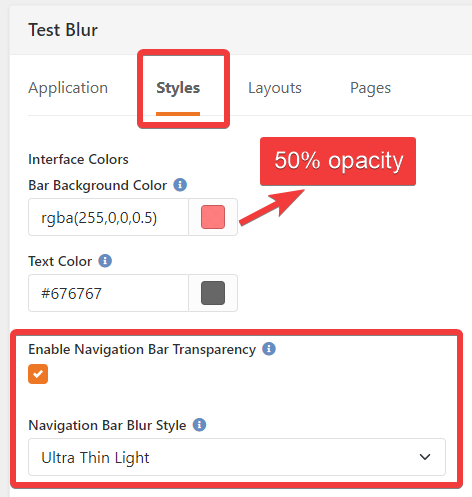Viewport: 472px width, 497px height.
Task: Click the chevron arrow of Blur Style dropdown
Action: (x=425, y=457)
